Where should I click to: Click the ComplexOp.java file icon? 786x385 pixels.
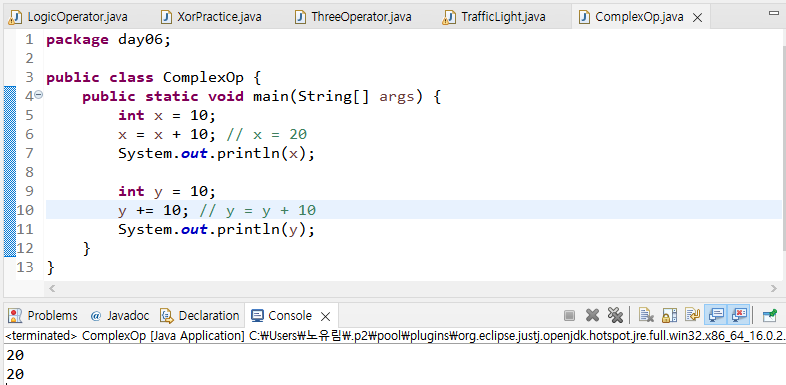pyautogui.click(x=584, y=18)
